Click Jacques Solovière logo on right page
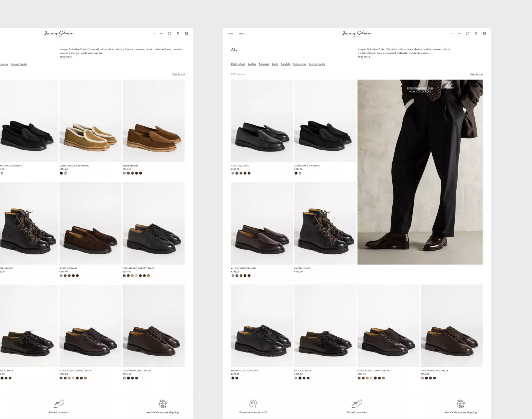This screenshot has height=419, width=532. click(357, 34)
